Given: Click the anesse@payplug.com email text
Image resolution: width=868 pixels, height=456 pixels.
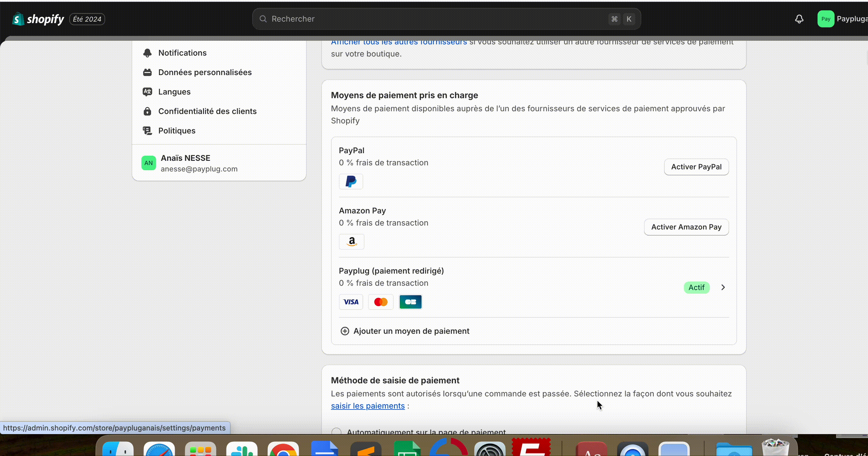Looking at the screenshot, I should [199, 169].
